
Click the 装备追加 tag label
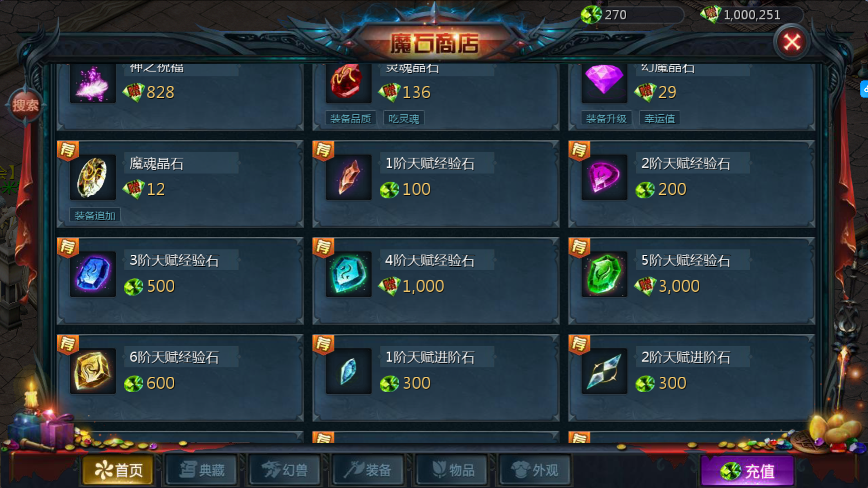pos(95,216)
